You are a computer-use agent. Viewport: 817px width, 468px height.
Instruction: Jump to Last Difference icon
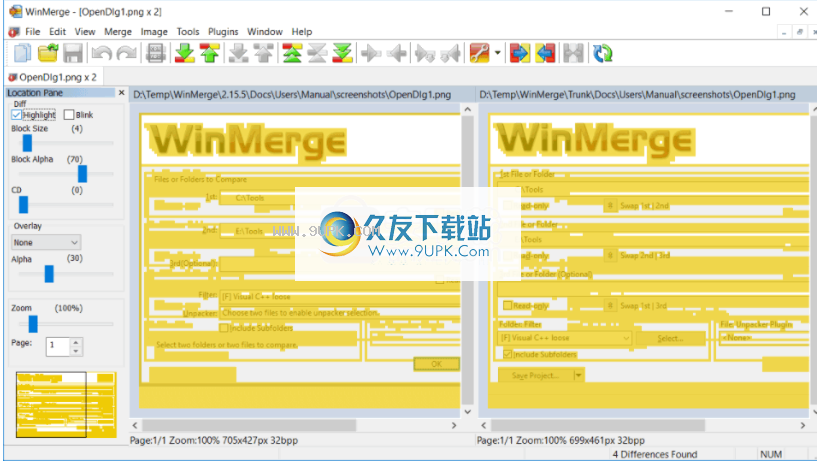tap(342, 53)
